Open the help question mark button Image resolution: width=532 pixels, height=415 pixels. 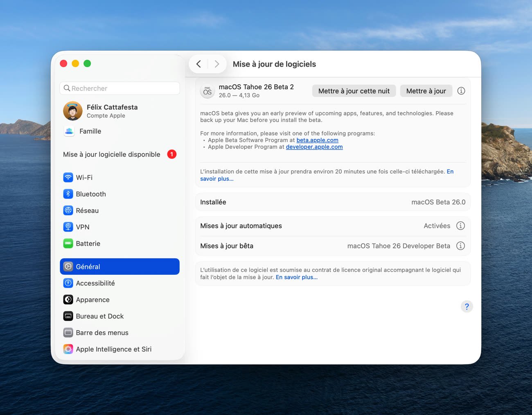click(x=467, y=306)
